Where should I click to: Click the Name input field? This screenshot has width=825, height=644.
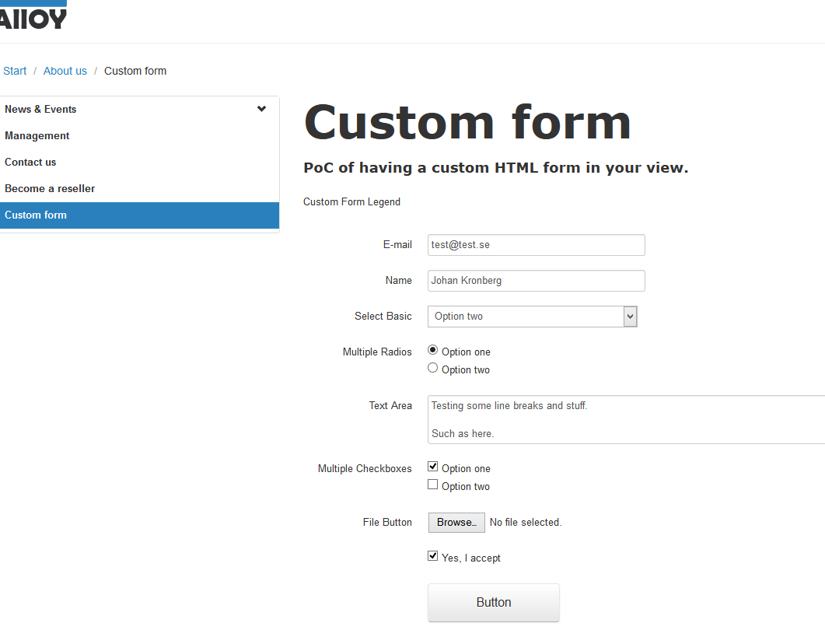[536, 280]
